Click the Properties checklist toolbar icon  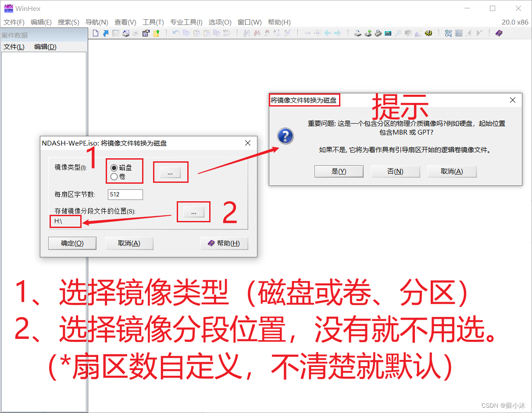(146, 33)
